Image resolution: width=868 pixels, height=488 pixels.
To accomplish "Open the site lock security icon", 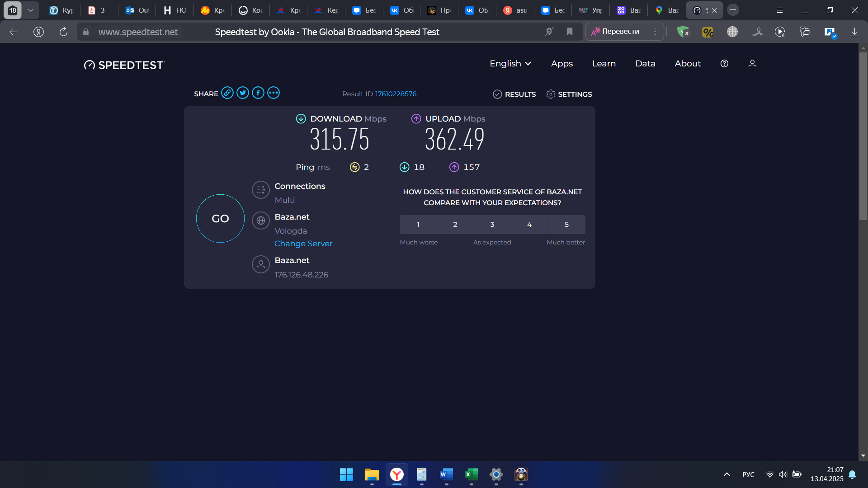I will click(86, 32).
